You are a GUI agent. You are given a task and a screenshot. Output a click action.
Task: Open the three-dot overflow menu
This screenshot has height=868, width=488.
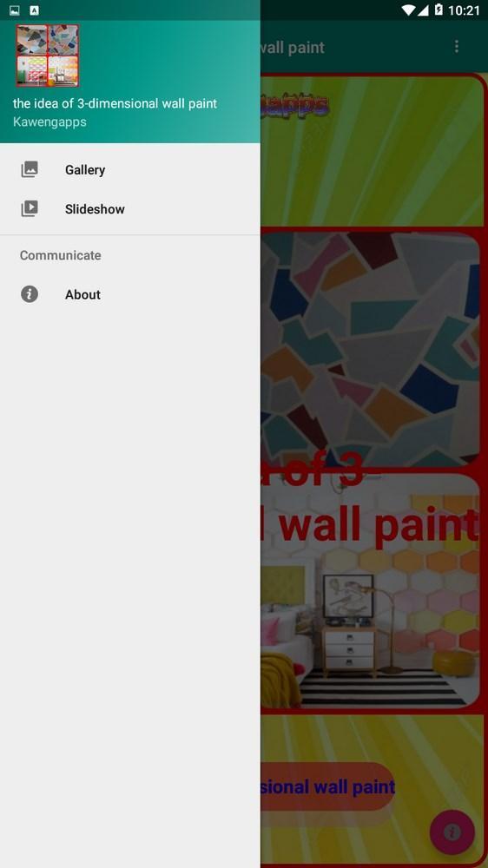pyautogui.click(x=457, y=47)
